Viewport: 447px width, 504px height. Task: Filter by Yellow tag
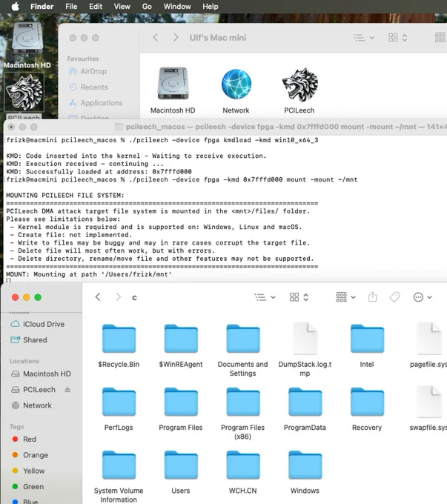(x=28, y=471)
